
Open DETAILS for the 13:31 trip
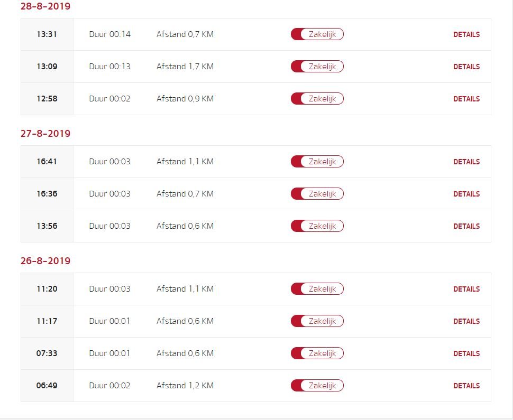[466, 34]
